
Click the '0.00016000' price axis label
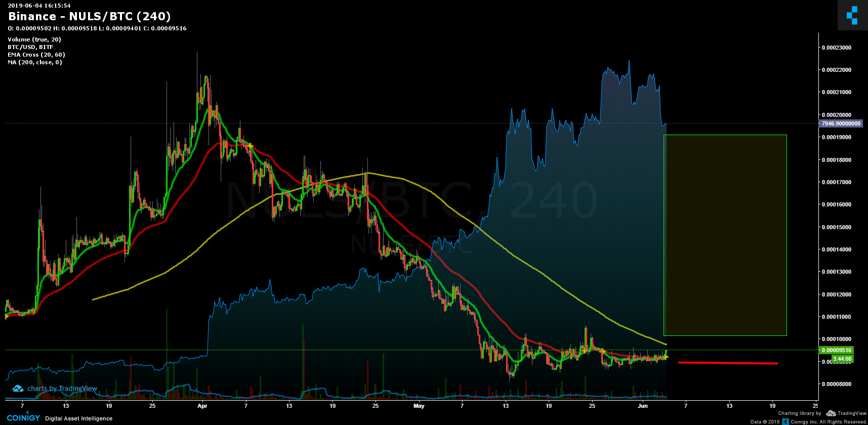coord(836,204)
